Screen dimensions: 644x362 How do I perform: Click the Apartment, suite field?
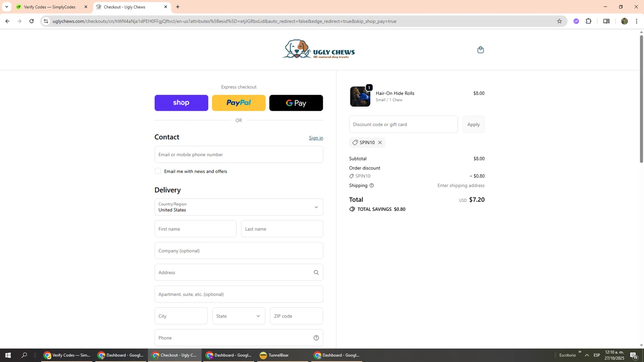[x=239, y=294]
